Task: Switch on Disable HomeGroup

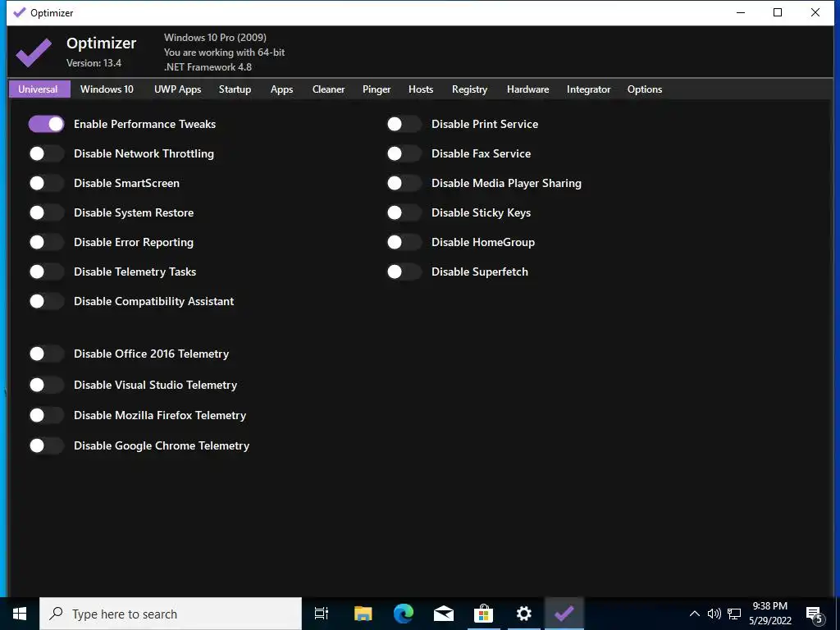Action: (x=404, y=242)
